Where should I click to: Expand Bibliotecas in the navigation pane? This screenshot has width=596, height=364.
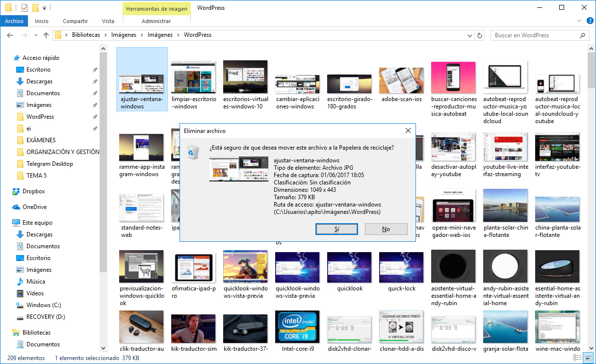tap(6, 332)
